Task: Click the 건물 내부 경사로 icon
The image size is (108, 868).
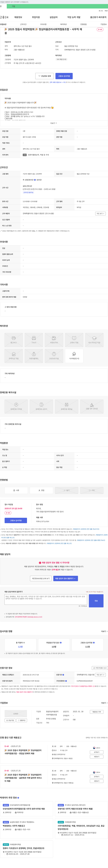Action: [92, 407]
